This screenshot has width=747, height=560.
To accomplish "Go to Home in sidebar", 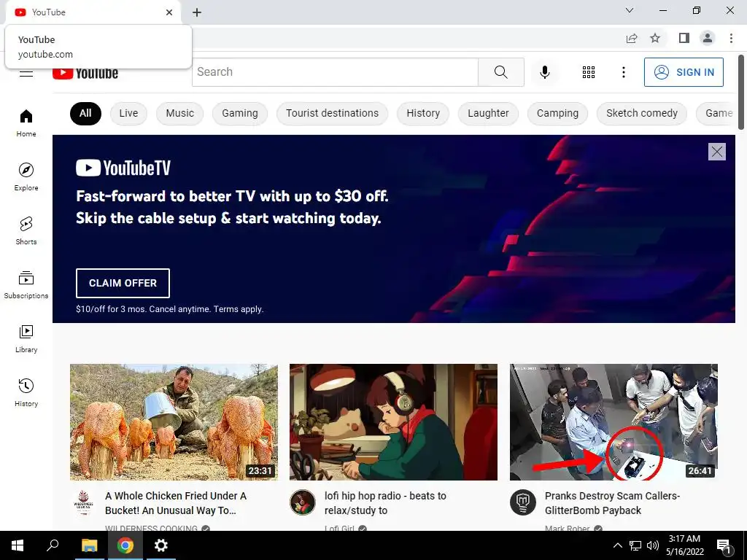I will [x=26, y=122].
